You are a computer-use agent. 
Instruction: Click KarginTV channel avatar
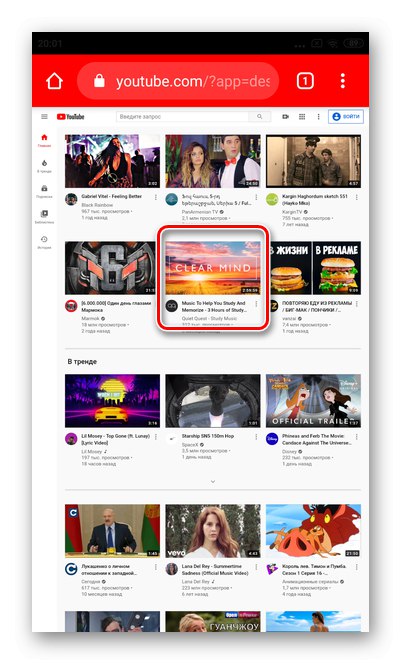coord(272,199)
